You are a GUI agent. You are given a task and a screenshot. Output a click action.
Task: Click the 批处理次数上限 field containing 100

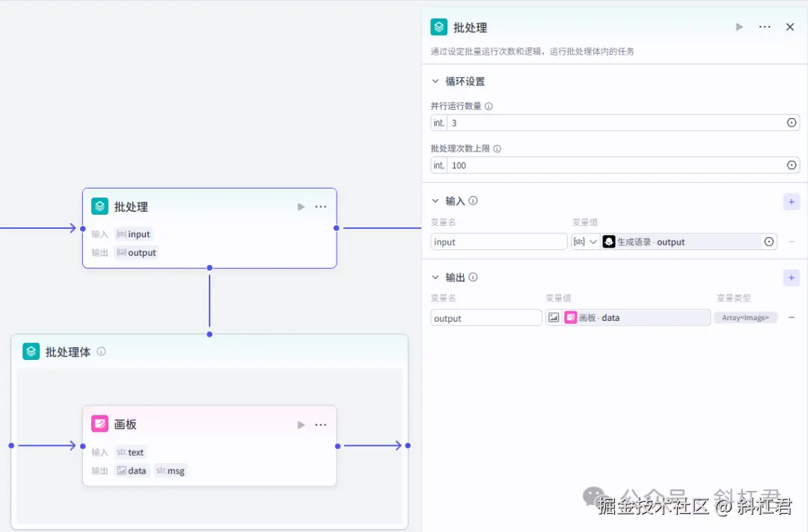pos(613,165)
